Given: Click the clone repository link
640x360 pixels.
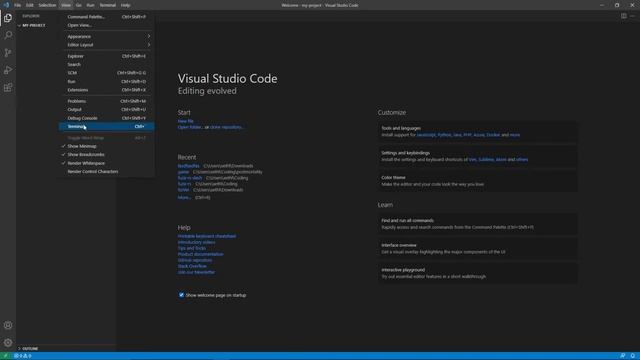Looking at the screenshot, I should point(227,127).
